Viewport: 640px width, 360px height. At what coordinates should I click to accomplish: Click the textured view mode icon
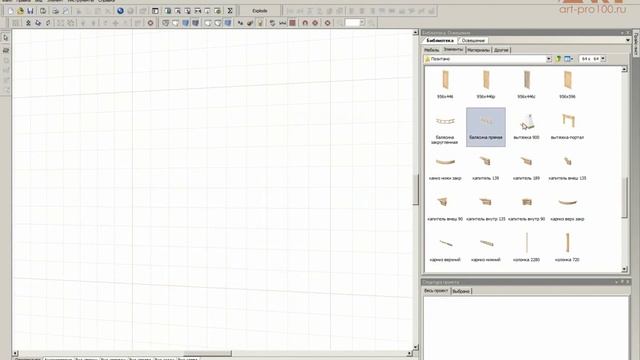(x=196, y=23)
